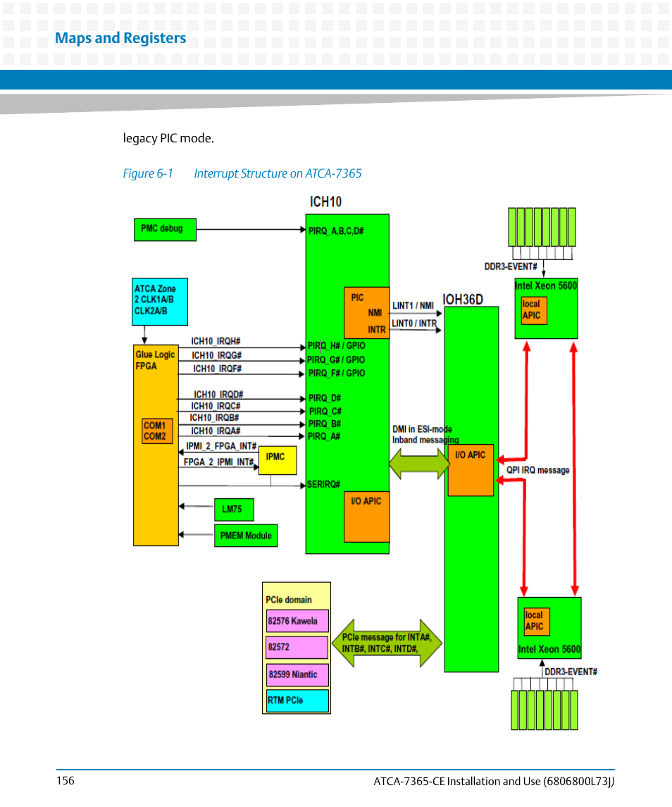
Task: Click the Interrupt Structure on ATCA-7365 caption
Action: [278, 173]
